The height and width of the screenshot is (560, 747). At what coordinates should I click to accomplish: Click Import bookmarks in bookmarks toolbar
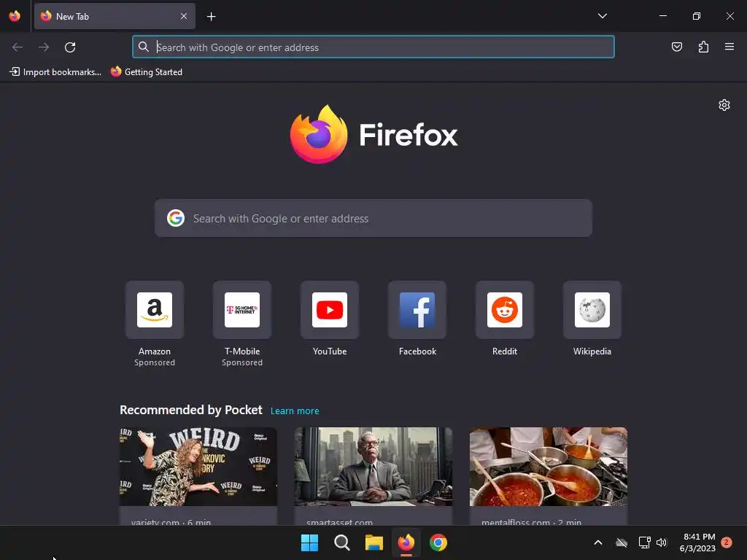pyautogui.click(x=55, y=72)
